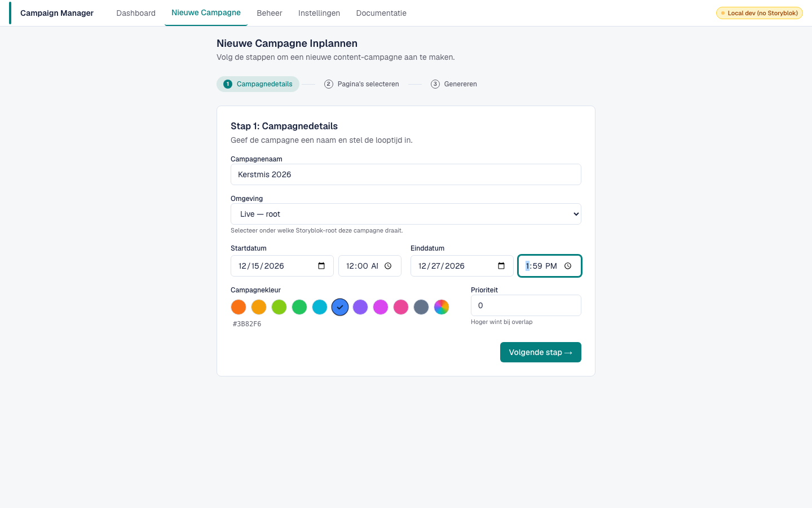Screen dimensions: 812x508
Task: Click the Nieuwe Campagne Inplannen page title
Action: tap(287, 43)
